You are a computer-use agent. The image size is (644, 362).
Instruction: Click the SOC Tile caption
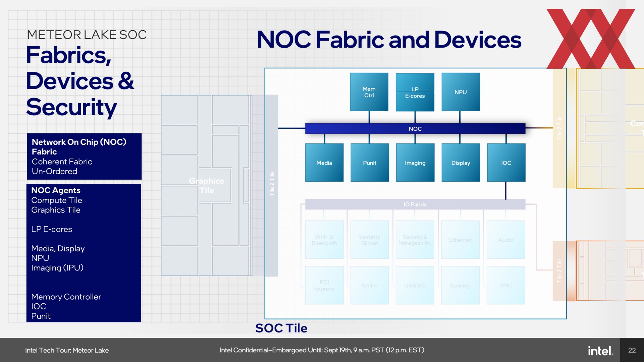tap(281, 328)
